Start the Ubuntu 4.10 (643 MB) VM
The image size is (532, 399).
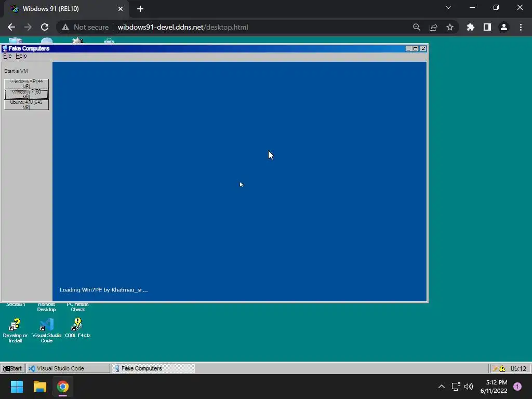(26, 105)
